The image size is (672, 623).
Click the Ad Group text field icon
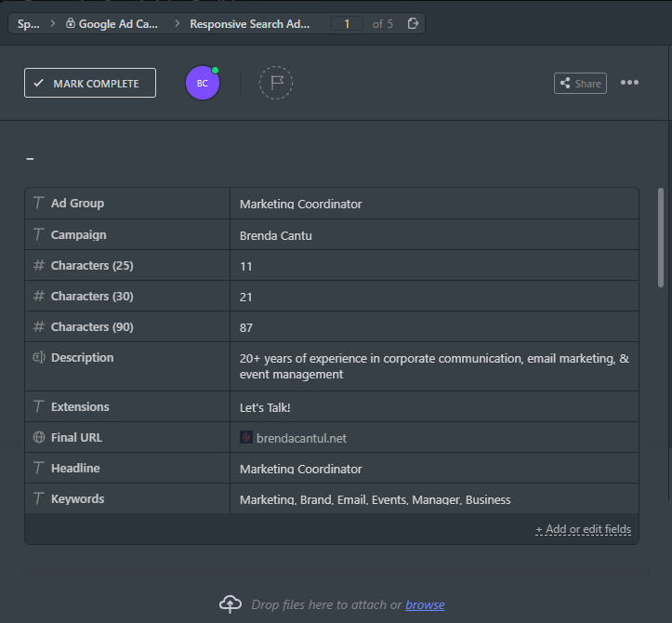39,204
